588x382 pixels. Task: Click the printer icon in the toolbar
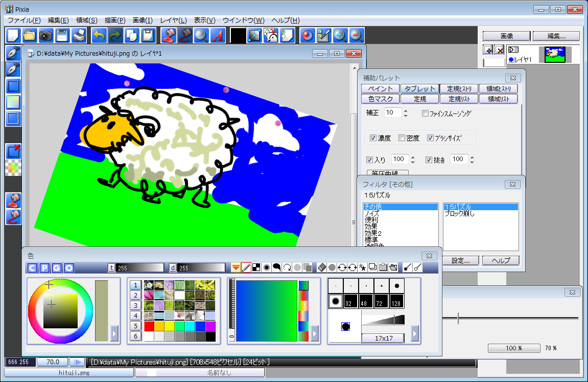pos(78,35)
